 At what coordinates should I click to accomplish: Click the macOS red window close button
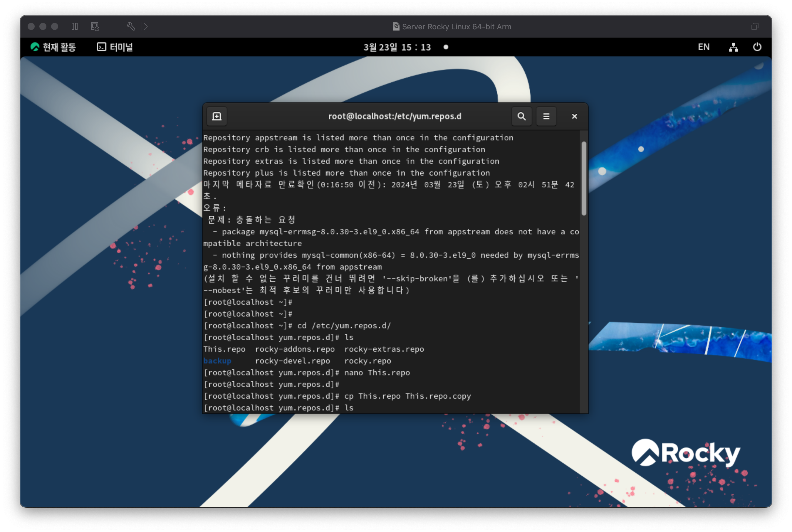pyautogui.click(x=31, y=26)
